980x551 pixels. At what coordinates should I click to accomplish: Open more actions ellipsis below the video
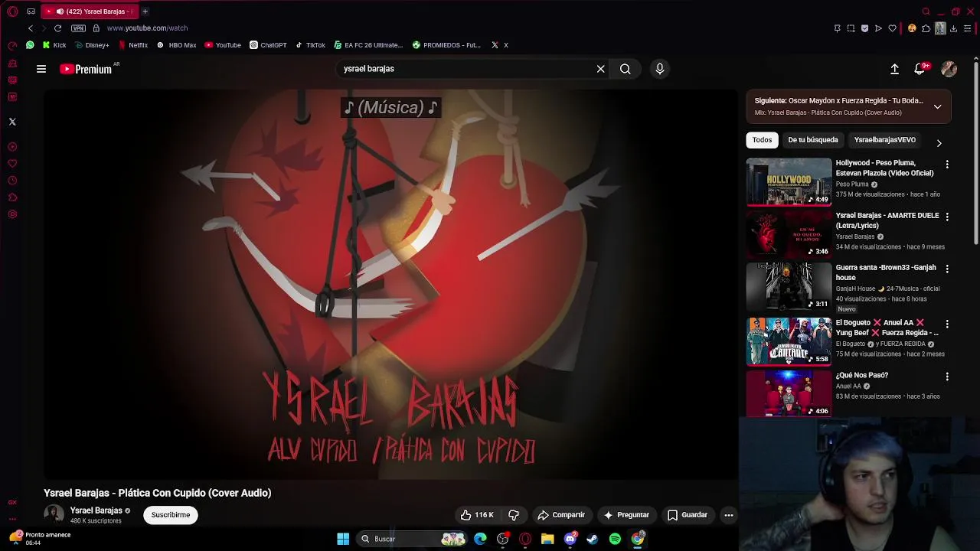tap(729, 515)
